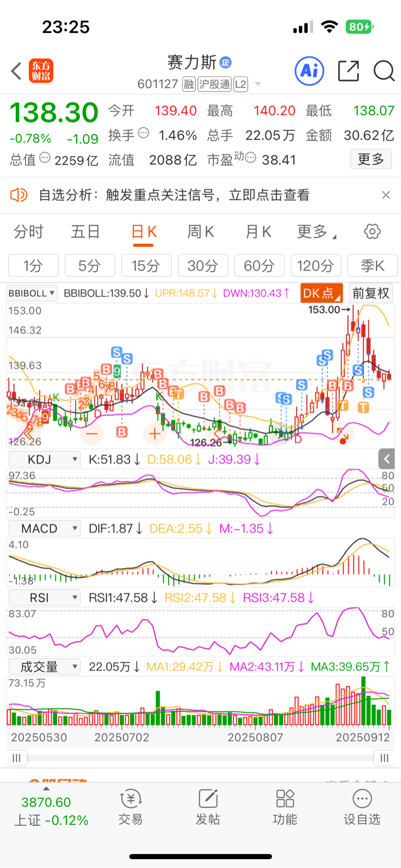Switch to 月K chart tab

[x=258, y=232]
